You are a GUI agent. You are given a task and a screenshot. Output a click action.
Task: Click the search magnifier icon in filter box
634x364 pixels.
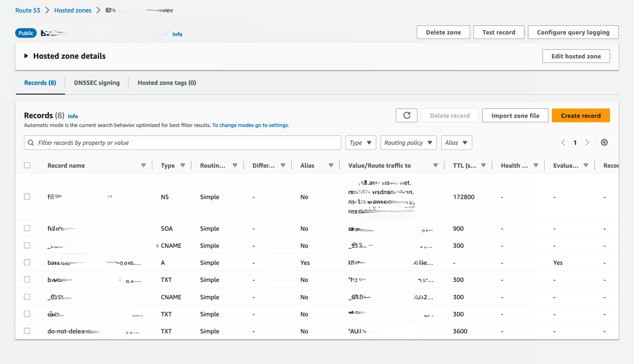click(x=31, y=143)
